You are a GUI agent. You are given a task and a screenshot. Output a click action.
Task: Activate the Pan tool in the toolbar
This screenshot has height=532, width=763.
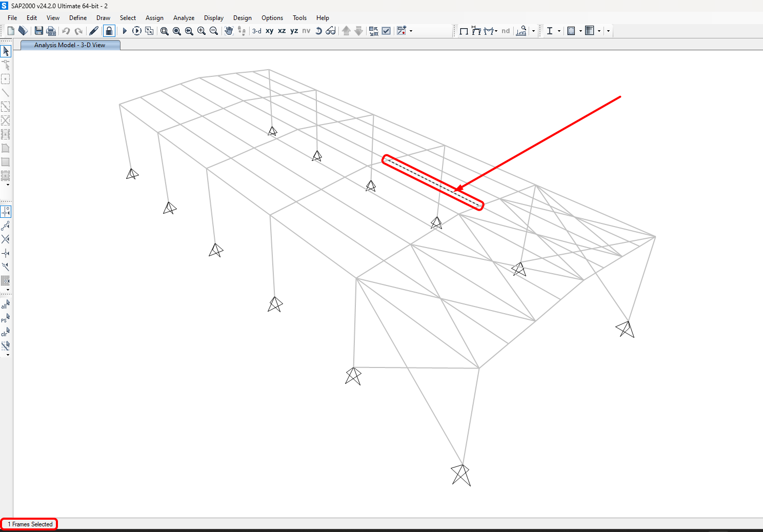(x=228, y=30)
